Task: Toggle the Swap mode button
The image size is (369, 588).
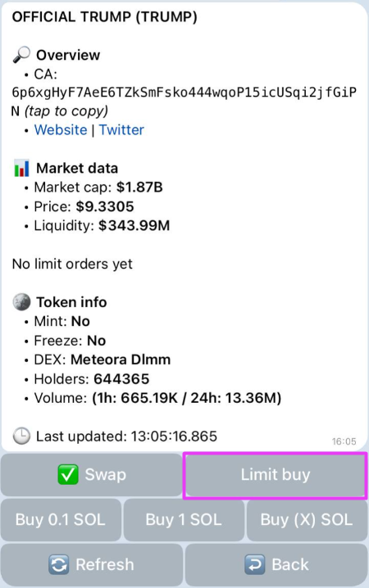Action: point(92,475)
